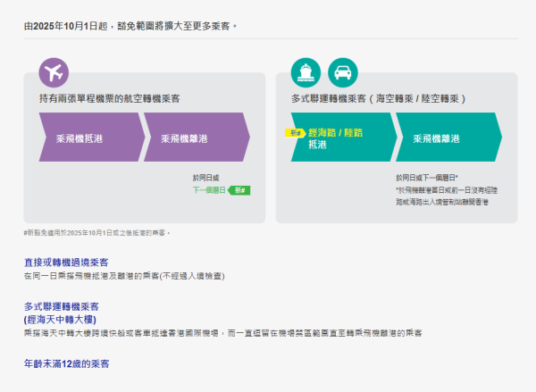Click the yellow 新# tag beside 經海路
The width and height of the screenshot is (536, 392).
(x=295, y=133)
